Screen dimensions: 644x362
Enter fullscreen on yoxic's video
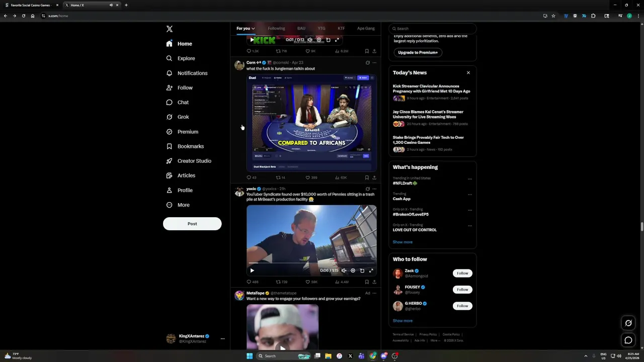[x=371, y=270]
